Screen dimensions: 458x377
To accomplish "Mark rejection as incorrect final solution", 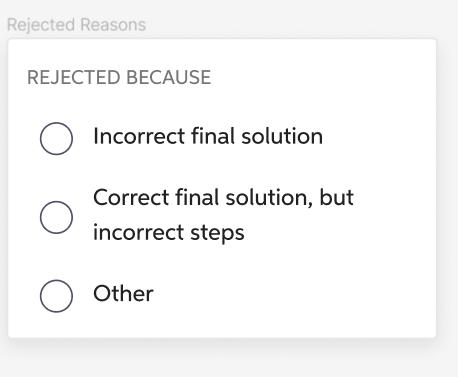I will pyautogui.click(x=56, y=138).
